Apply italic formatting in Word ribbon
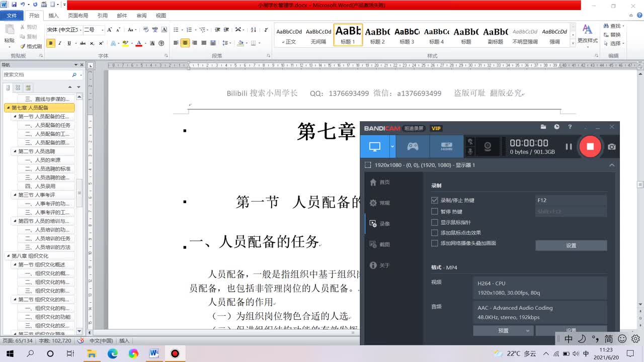Viewport: 644px width, 362px height. 60,43
